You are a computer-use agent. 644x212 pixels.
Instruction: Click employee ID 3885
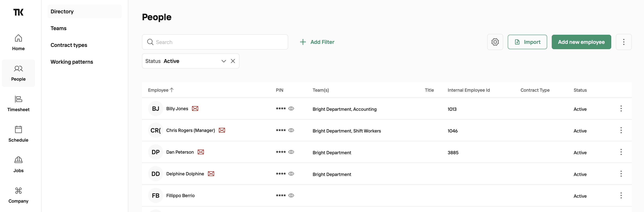pos(453,153)
